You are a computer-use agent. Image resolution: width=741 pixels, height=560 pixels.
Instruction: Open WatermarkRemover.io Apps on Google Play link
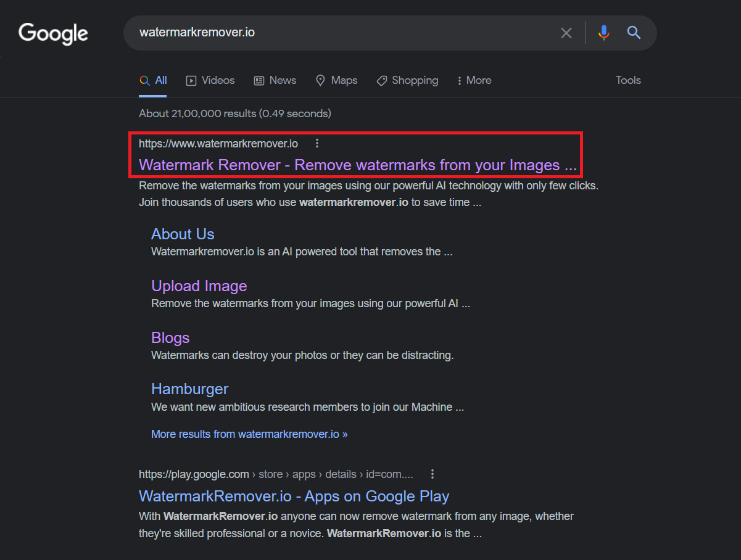(294, 496)
